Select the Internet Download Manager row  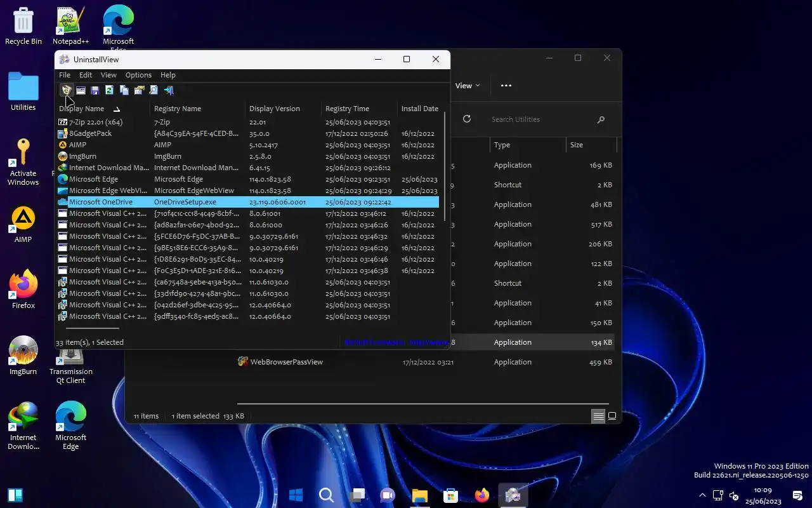(247, 168)
